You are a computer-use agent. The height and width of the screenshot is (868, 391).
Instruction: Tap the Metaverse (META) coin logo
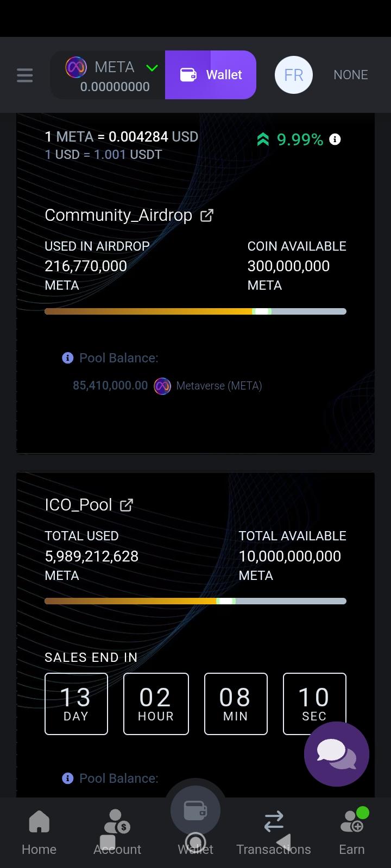click(162, 386)
